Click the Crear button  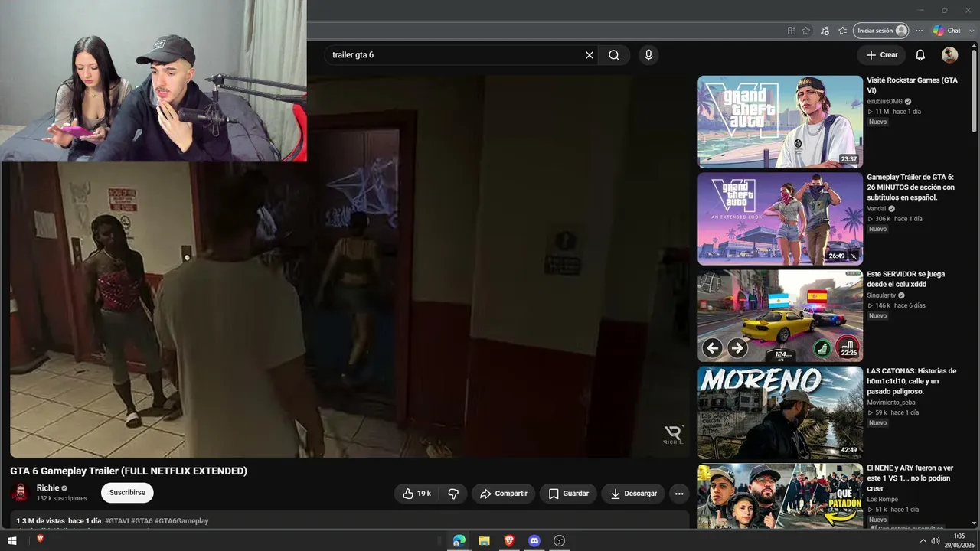[x=881, y=55]
